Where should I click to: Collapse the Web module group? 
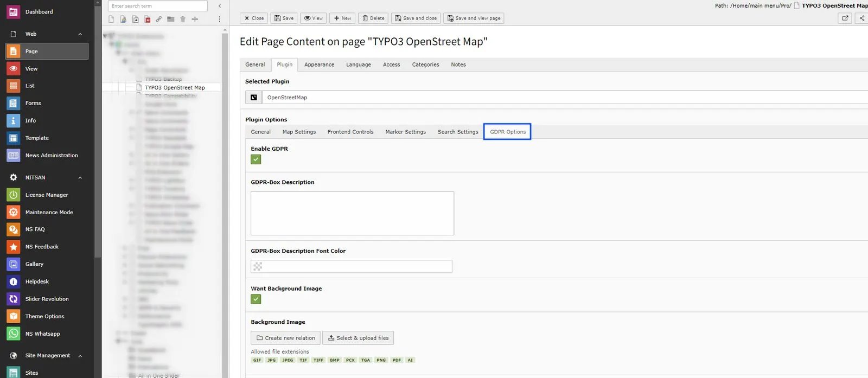(80, 34)
